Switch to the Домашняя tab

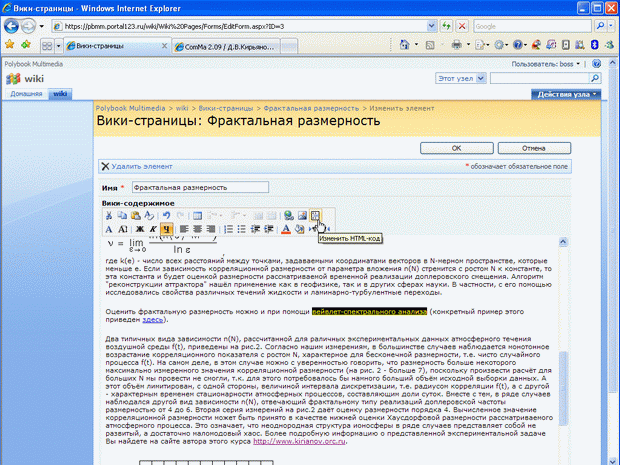click(x=26, y=94)
